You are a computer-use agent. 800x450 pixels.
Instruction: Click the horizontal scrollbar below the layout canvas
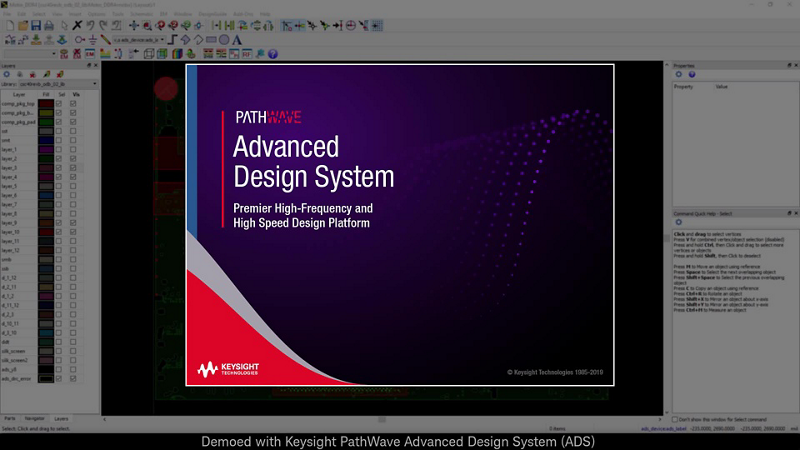[382, 419]
